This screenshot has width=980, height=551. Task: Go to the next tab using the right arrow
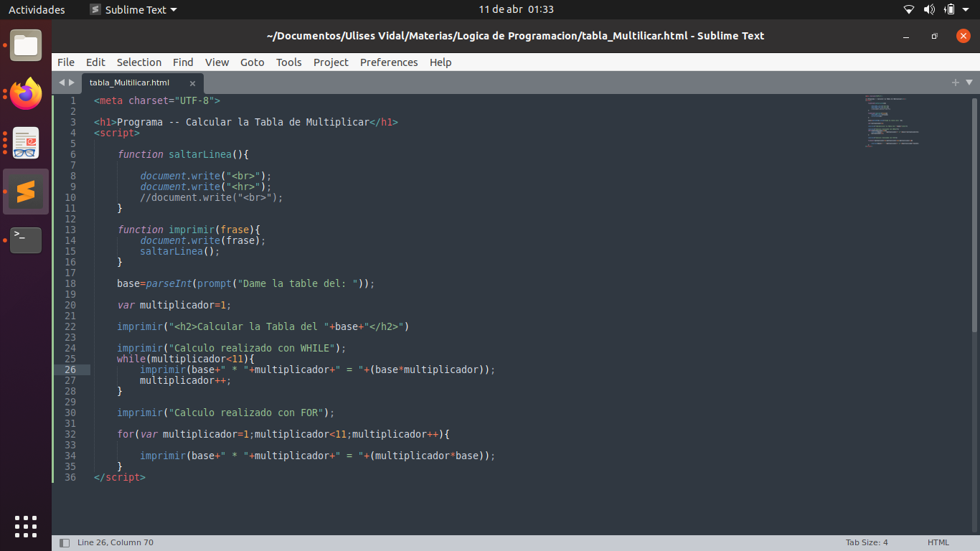71,83
